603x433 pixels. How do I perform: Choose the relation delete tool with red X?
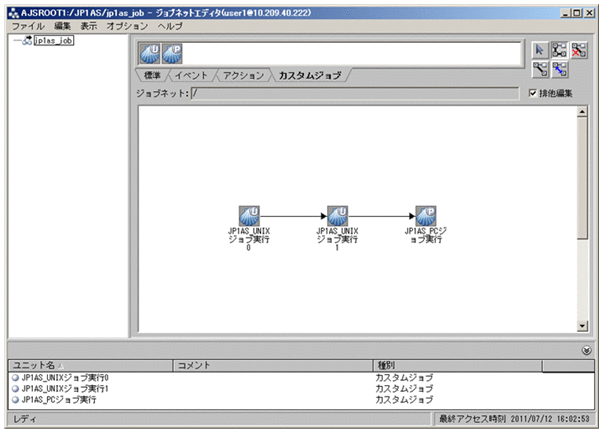[578, 50]
